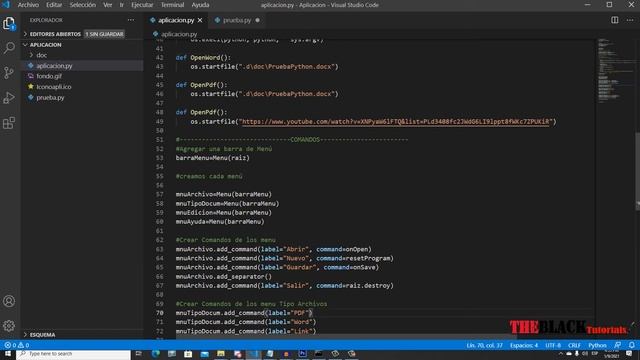The height and width of the screenshot is (360, 640).
Task: Change the Python language mode
Action: [x=597, y=345]
